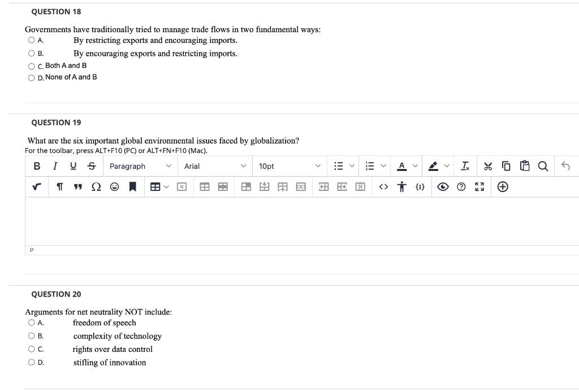579x392 pixels.
Task: Open the 10pt font size dropdown
Action: [289, 166]
